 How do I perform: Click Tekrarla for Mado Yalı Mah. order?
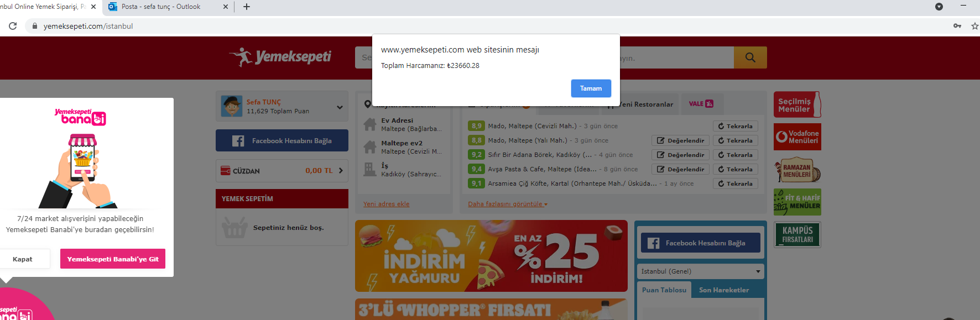pyautogui.click(x=735, y=140)
